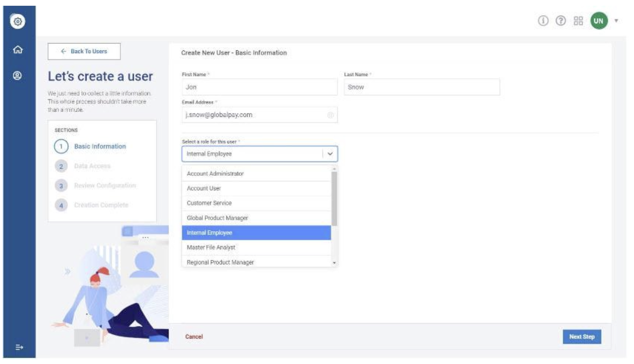Open Home from the sidebar
Image resolution: width=634 pixels, height=364 pixels.
[18, 50]
